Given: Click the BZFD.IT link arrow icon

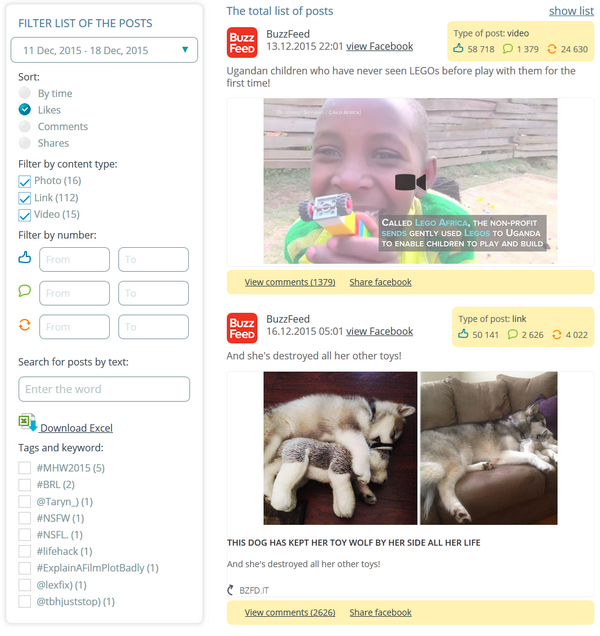Looking at the screenshot, I should [230, 590].
